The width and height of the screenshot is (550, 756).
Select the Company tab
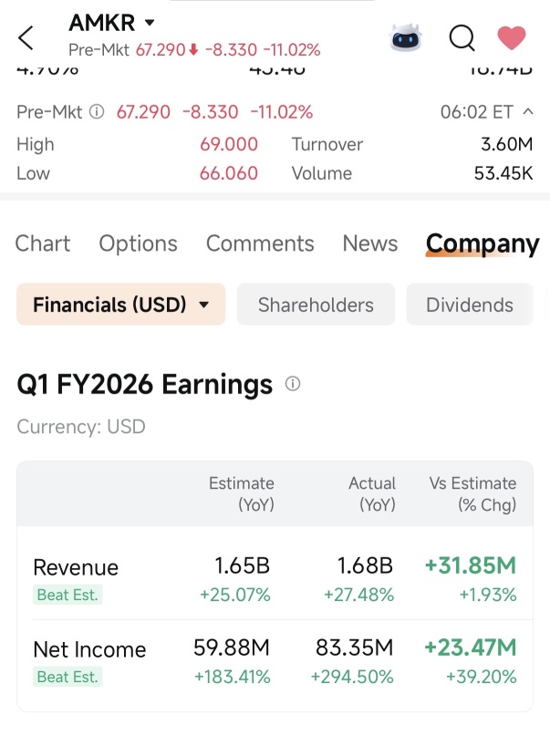click(482, 244)
